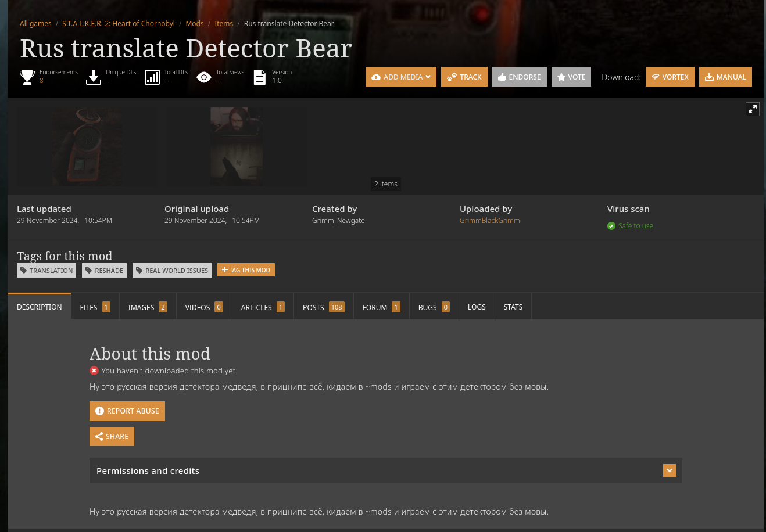Click the Total views eye icon
The height and width of the screenshot is (532, 766).
(204, 77)
